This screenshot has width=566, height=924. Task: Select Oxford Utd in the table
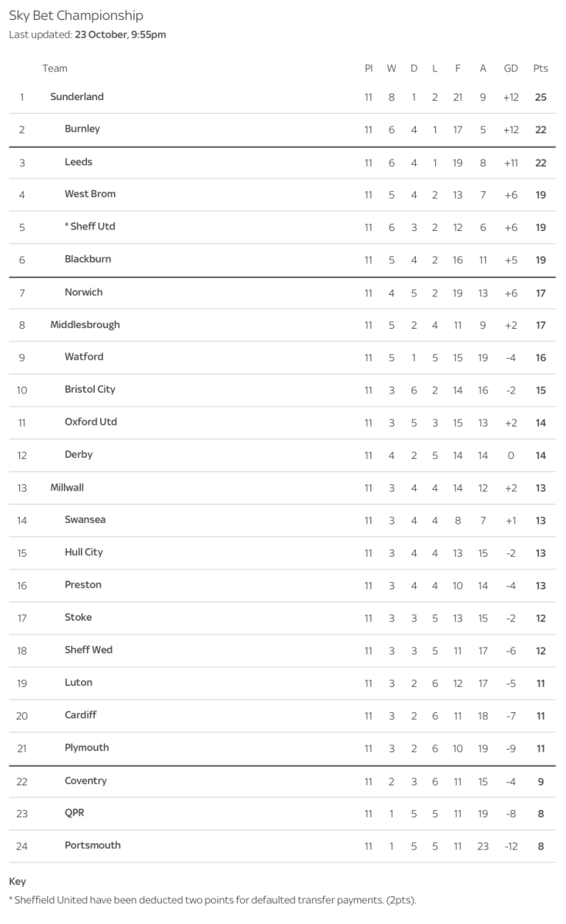(91, 422)
